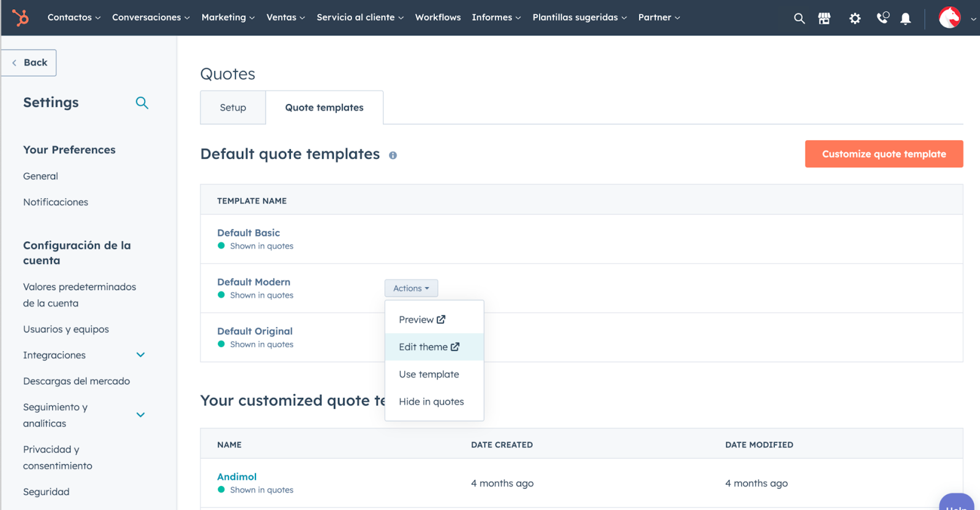
Task: Toggle the Actions dropdown for Default Modern
Action: [411, 288]
